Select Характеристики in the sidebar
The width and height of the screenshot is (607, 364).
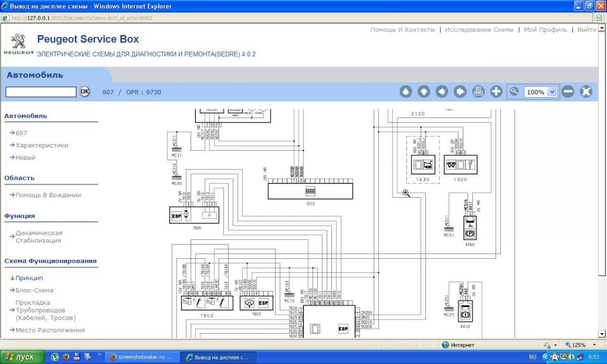point(41,145)
